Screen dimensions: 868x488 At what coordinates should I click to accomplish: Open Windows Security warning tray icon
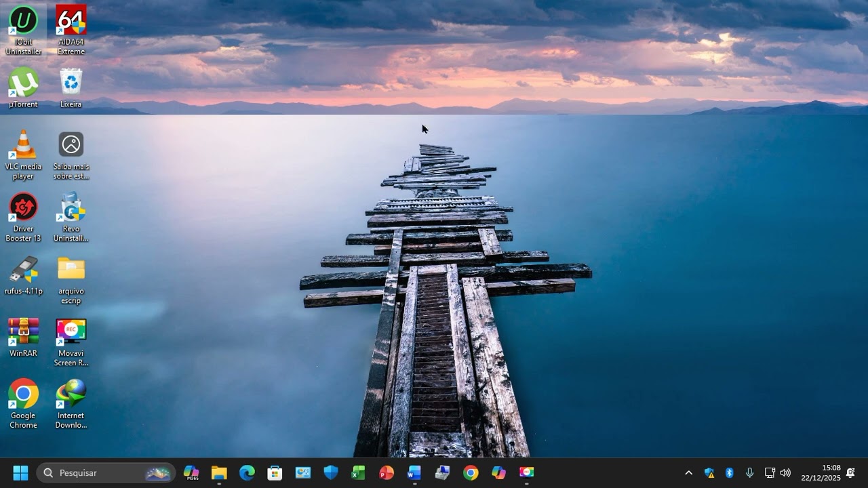tap(709, 473)
